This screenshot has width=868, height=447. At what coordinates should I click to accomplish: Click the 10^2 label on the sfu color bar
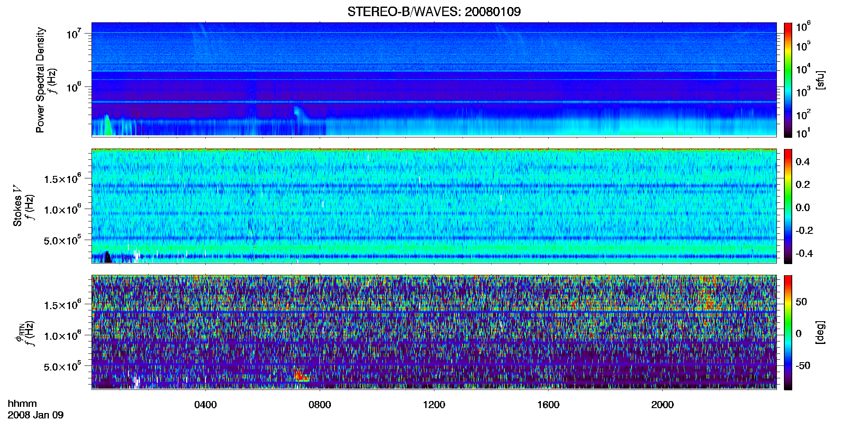(x=803, y=114)
